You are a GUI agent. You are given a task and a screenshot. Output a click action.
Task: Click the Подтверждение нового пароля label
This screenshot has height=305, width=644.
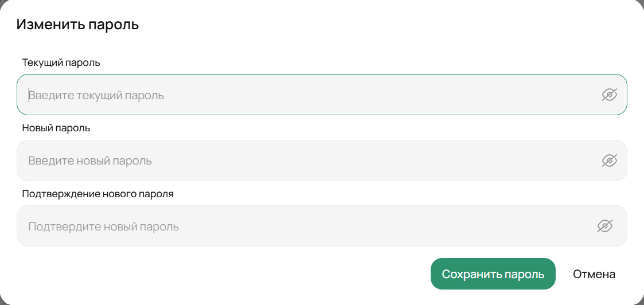(97, 194)
